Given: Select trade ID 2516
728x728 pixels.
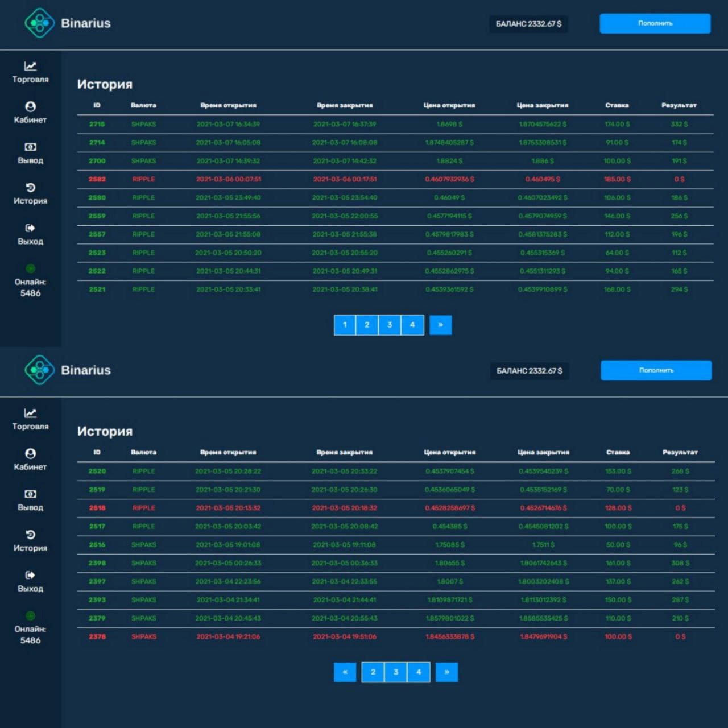Looking at the screenshot, I should click(x=97, y=545).
